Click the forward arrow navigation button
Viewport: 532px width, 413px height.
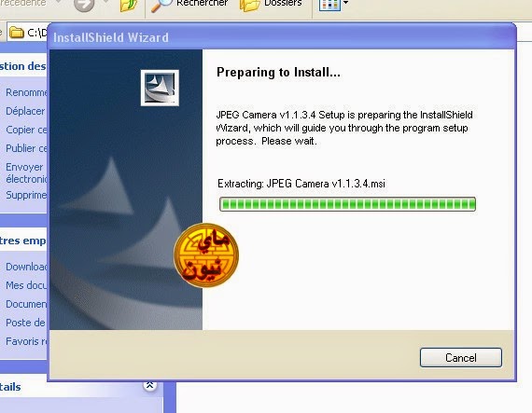tap(84, 5)
